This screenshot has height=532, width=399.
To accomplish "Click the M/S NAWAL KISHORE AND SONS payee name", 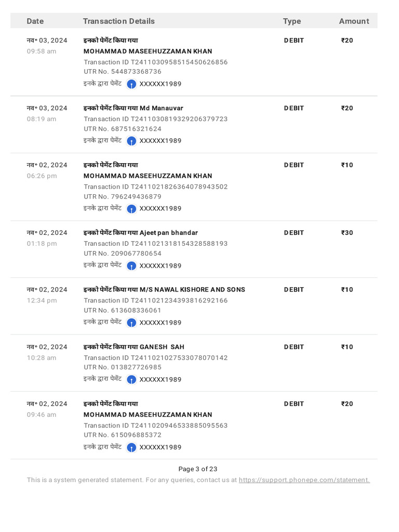I will click(x=192, y=290).
